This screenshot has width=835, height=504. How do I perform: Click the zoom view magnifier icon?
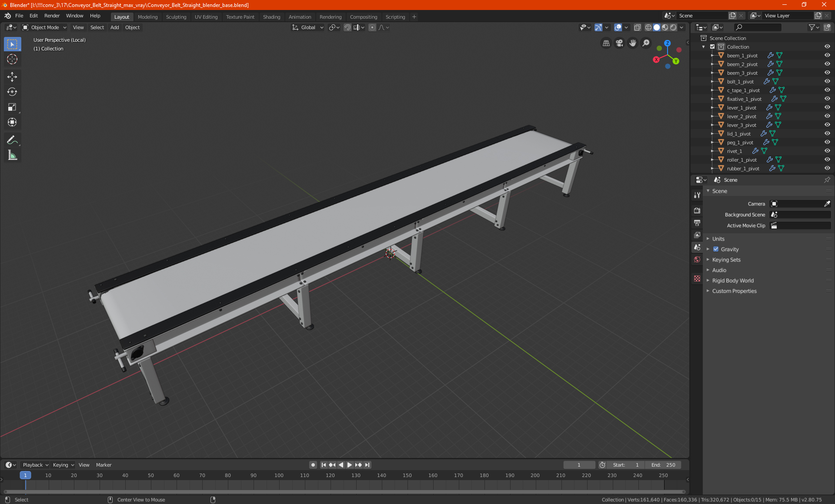tap(646, 43)
